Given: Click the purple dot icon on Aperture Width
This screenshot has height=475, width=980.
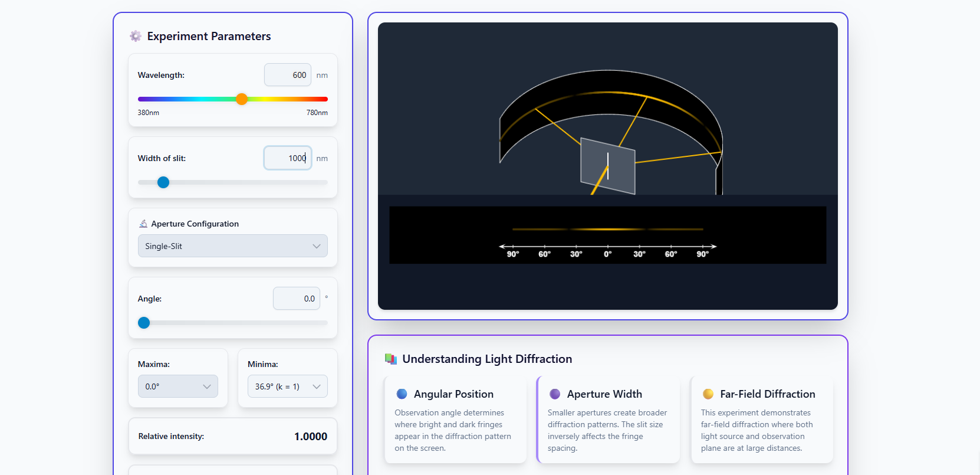Looking at the screenshot, I should (x=555, y=394).
